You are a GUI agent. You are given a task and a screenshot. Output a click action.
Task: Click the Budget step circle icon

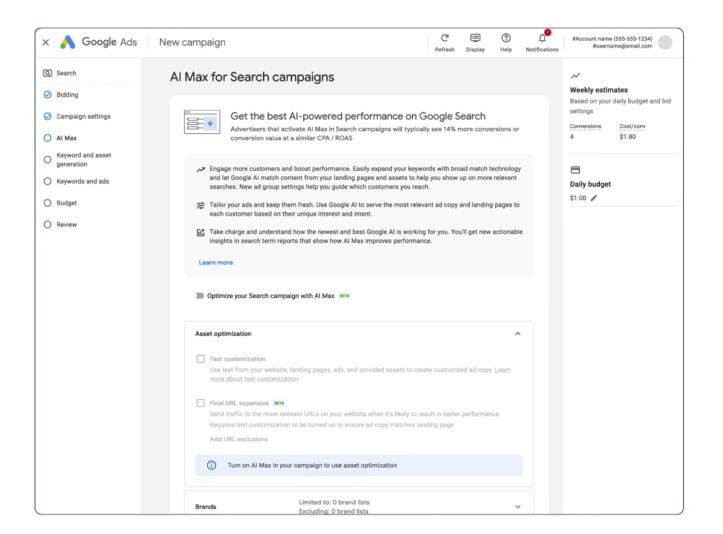tap(47, 203)
